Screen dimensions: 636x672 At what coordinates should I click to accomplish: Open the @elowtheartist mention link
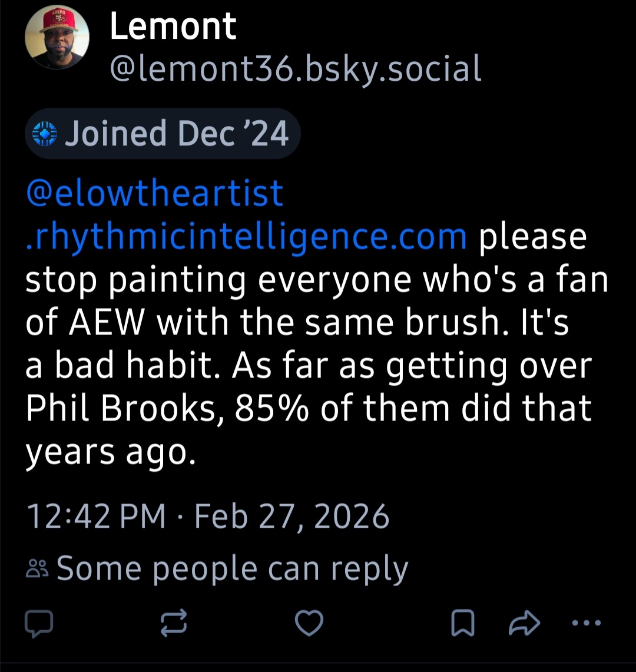(x=155, y=194)
